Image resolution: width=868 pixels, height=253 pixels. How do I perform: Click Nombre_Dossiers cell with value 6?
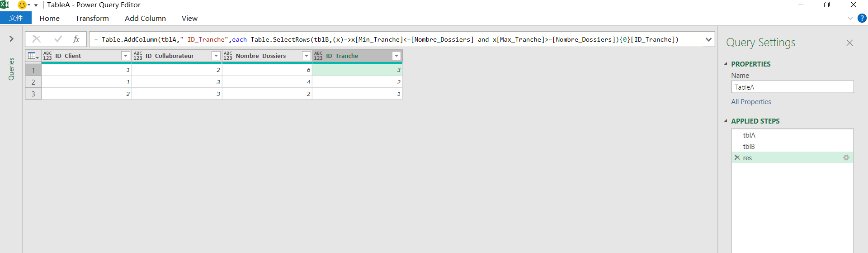[267, 70]
